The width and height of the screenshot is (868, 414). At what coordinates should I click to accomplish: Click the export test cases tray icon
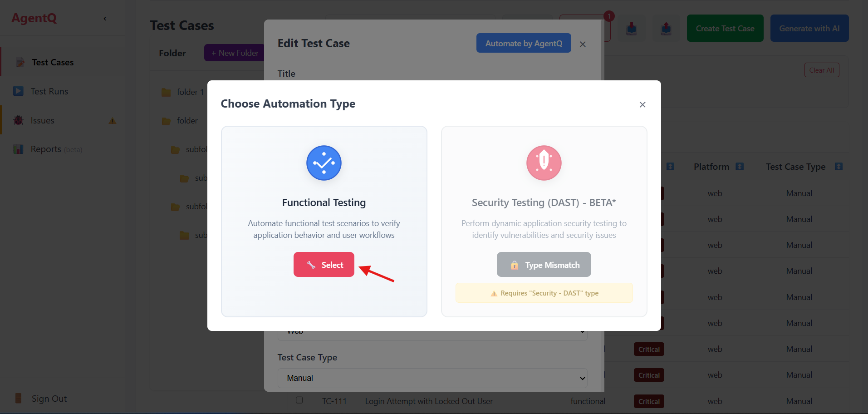666,28
